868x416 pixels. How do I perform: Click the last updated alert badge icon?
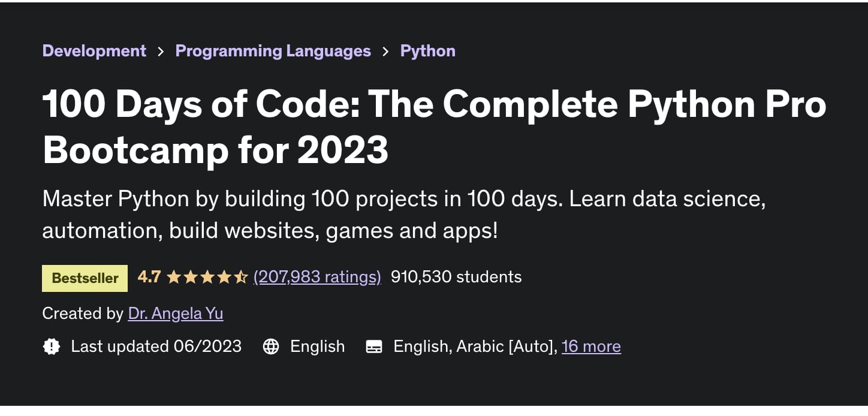[x=52, y=346]
